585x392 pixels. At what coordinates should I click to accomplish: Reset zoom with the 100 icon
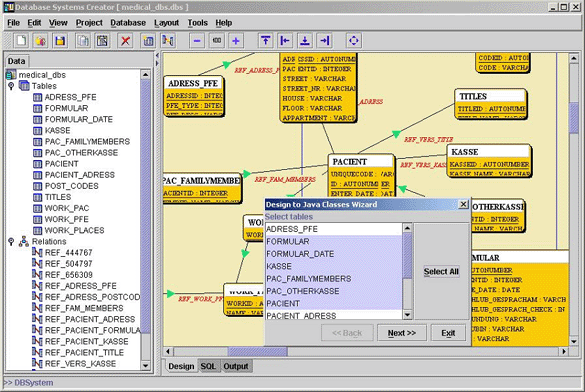click(216, 40)
